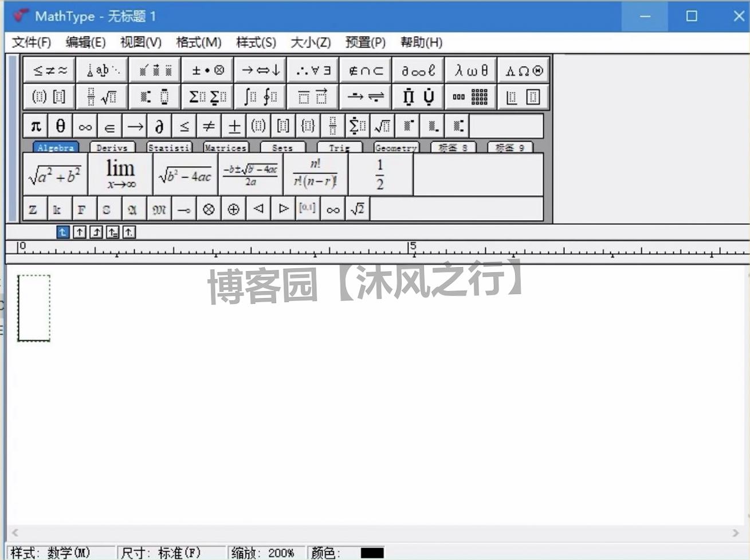Open the 编辑(E) menu
This screenshot has width=750, height=560.
point(85,42)
